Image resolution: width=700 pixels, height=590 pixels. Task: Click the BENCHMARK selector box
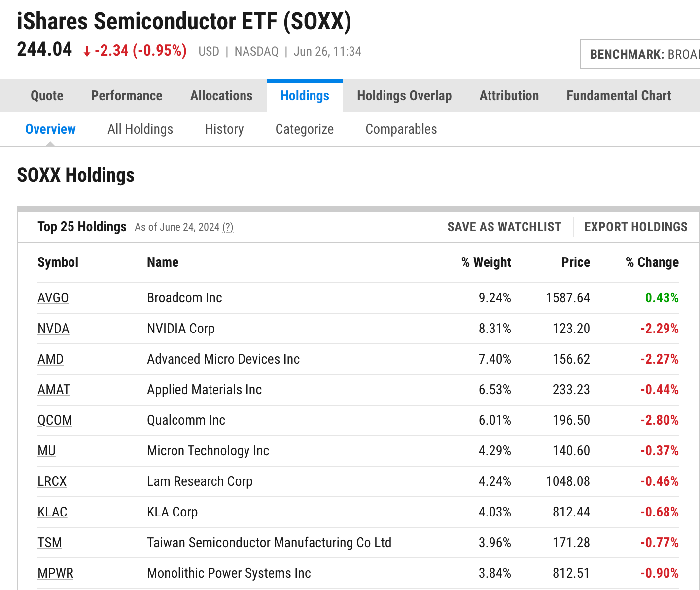pyautogui.click(x=640, y=54)
